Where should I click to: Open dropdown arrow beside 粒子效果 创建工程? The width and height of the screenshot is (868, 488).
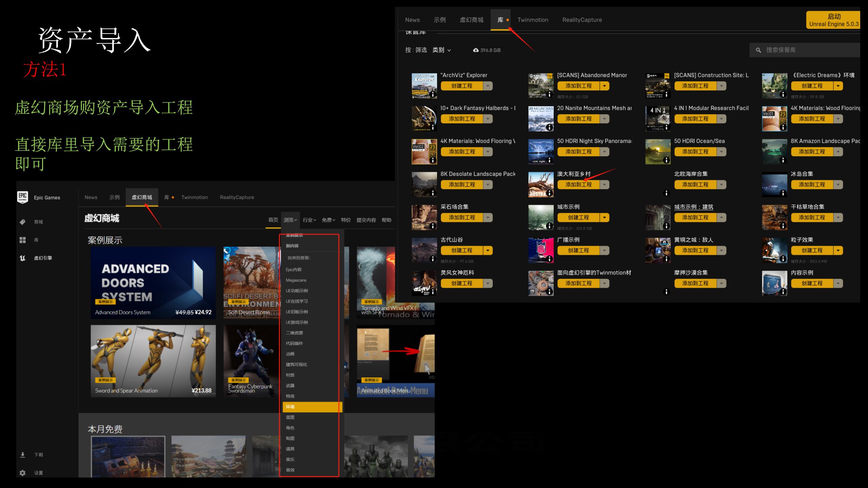(x=838, y=250)
